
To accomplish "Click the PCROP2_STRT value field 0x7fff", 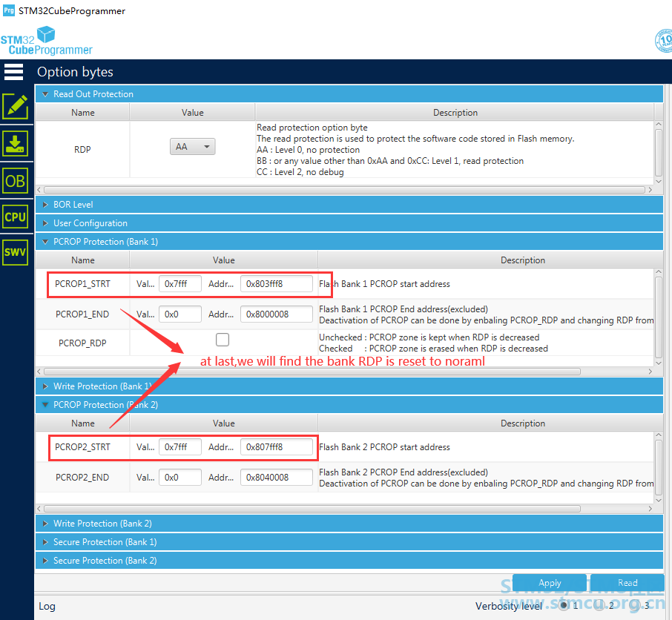I will [180, 447].
